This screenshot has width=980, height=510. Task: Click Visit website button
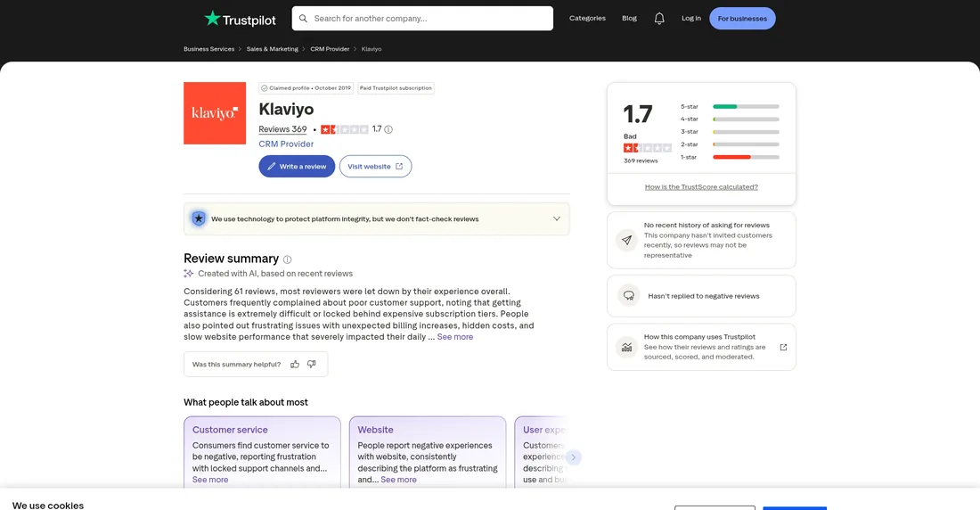click(x=375, y=167)
